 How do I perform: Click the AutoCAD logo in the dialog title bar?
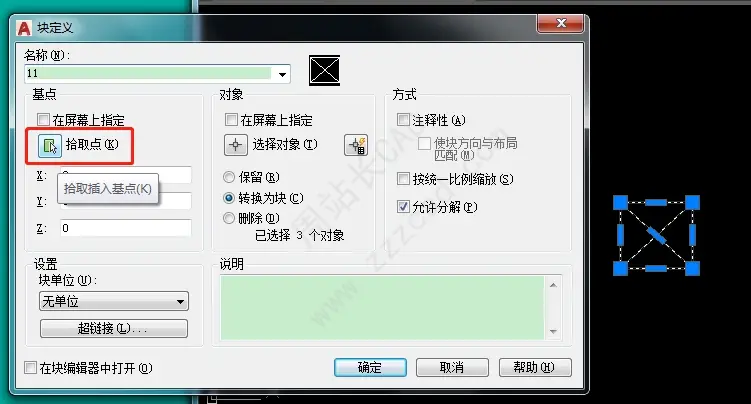pyautogui.click(x=24, y=28)
